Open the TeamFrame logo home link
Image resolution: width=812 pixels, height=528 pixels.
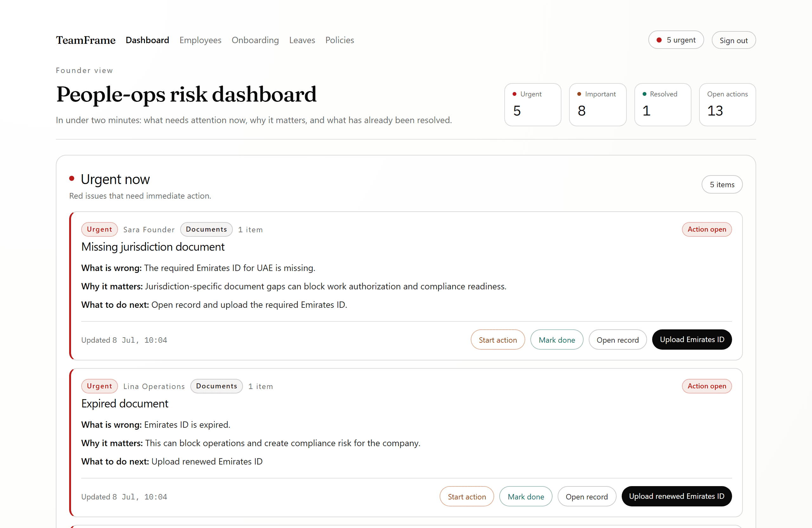[86, 40]
